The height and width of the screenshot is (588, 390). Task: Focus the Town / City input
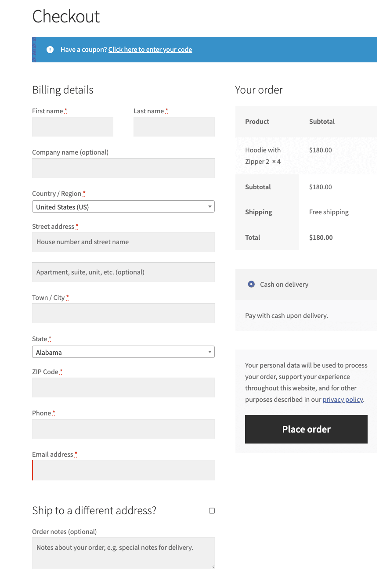(123, 313)
